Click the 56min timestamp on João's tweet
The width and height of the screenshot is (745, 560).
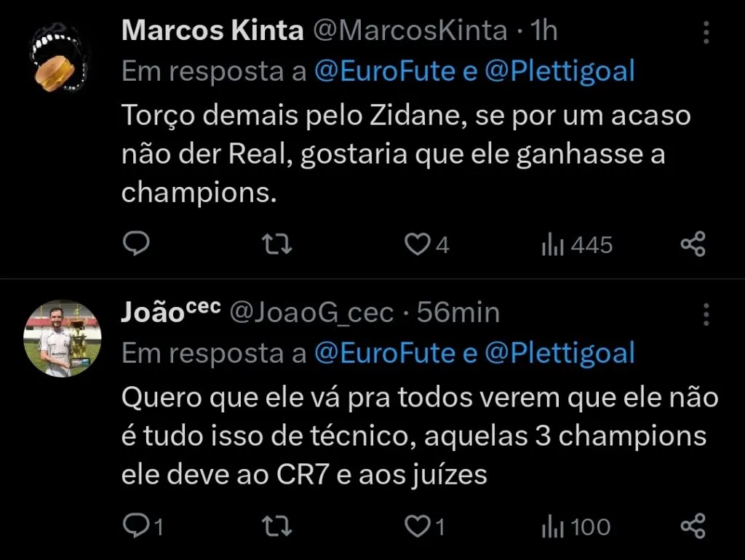[457, 312]
